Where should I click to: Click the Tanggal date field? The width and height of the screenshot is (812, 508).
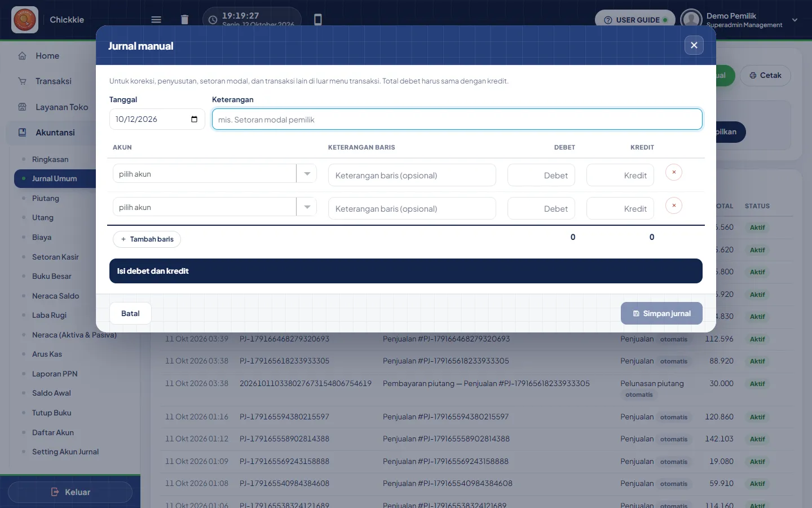(x=157, y=119)
